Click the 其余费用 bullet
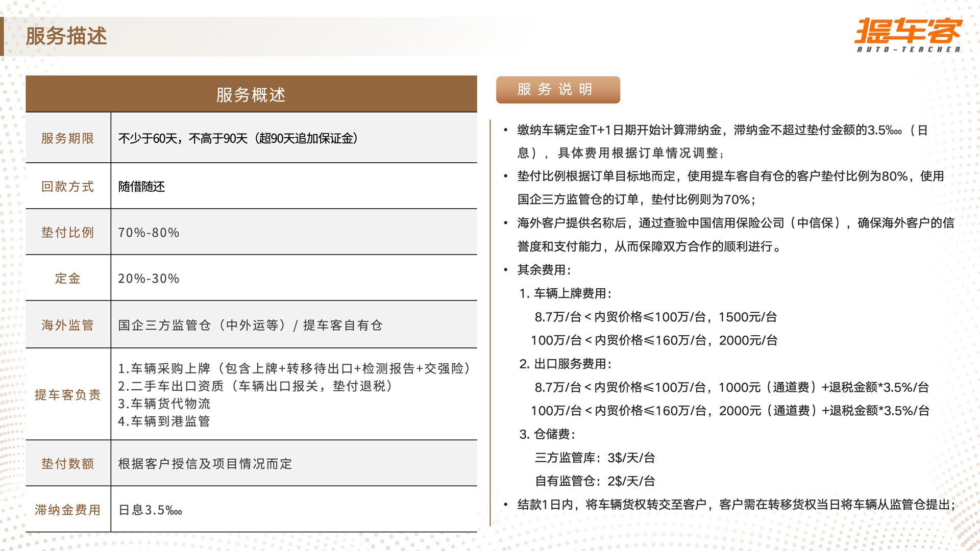 pos(544,270)
